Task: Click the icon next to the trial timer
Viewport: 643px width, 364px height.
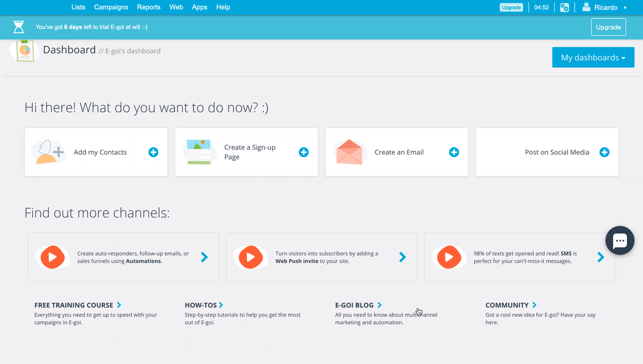Action: coord(564,8)
